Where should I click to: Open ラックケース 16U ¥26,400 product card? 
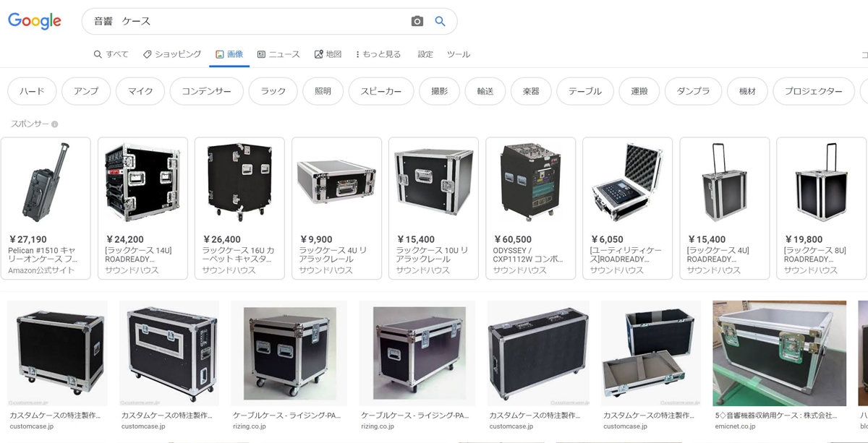coord(239,208)
